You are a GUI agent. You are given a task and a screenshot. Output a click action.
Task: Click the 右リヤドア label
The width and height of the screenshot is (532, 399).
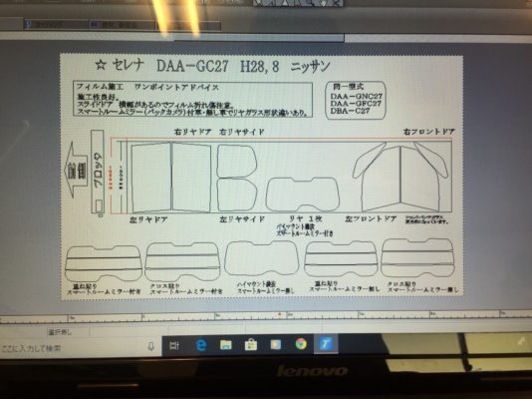pyautogui.click(x=192, y=132)
